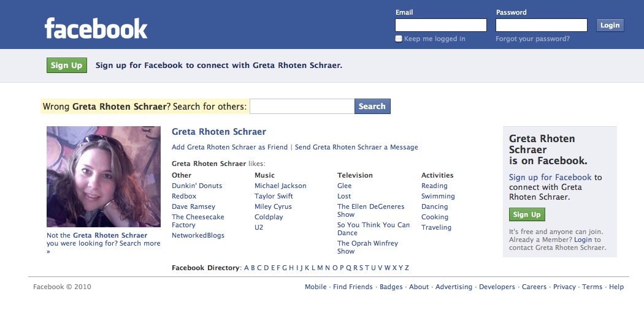
Task: Select the Swimming activity link
Action: [438, 196]
